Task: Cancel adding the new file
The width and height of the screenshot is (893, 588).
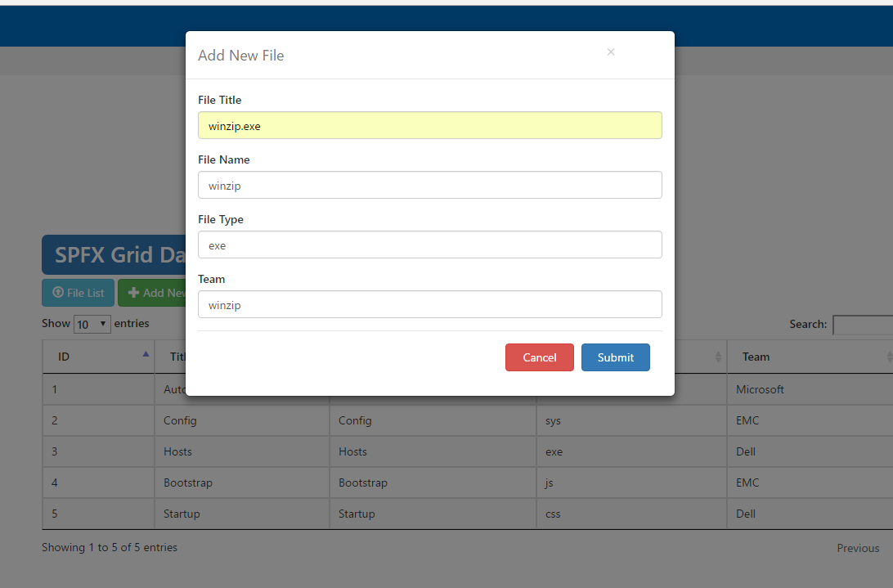Action: pos(539,357)
